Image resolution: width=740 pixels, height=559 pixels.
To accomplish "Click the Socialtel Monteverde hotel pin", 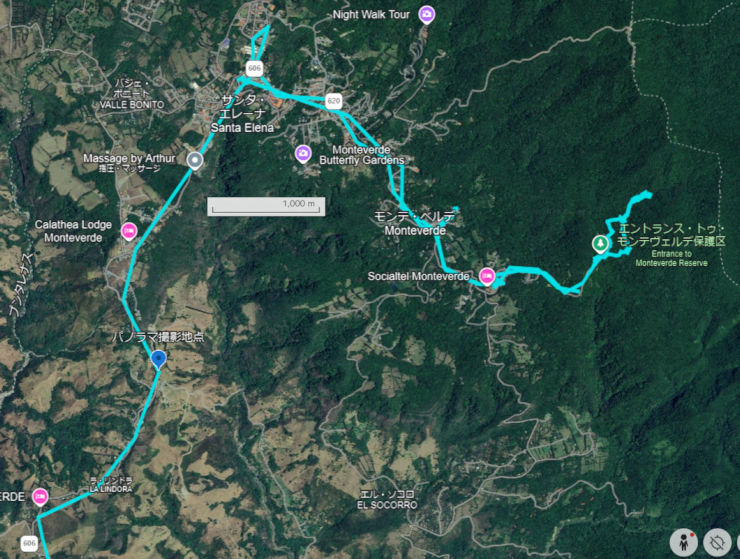I will [x=487, y=276].
